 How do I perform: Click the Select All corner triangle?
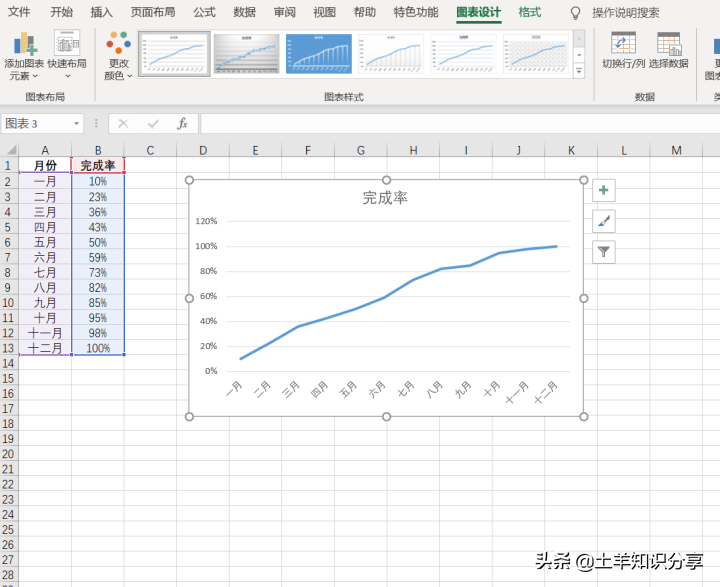coord(11,150)
